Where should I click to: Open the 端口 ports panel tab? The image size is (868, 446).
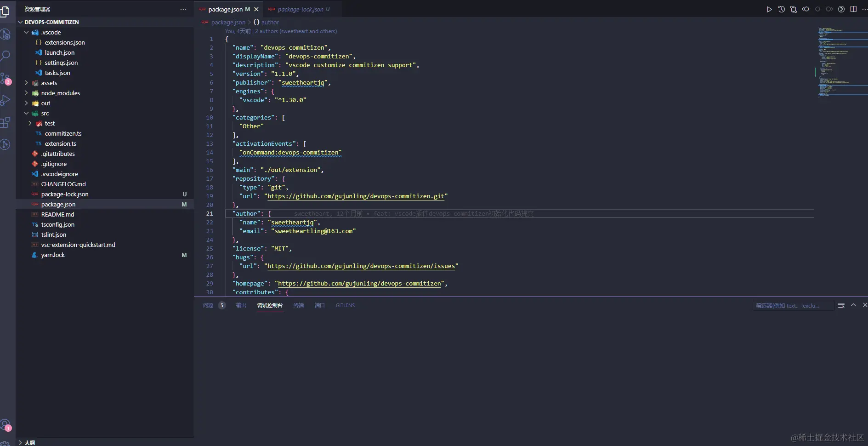(319, 305)
